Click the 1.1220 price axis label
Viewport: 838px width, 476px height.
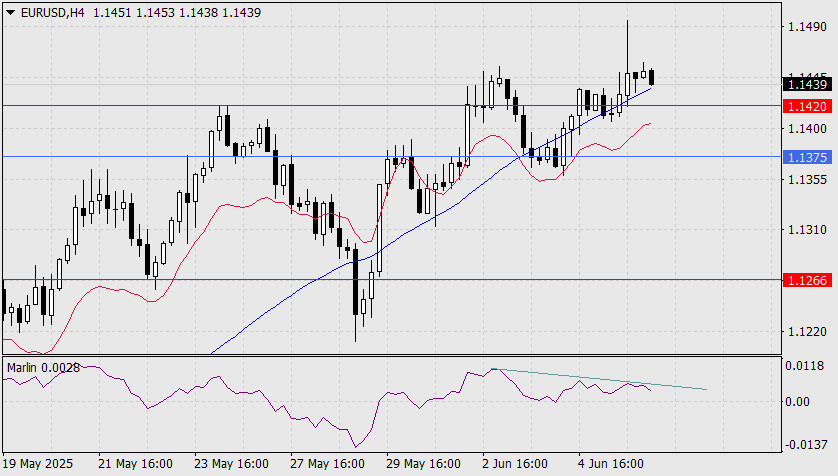pos(808,332)
